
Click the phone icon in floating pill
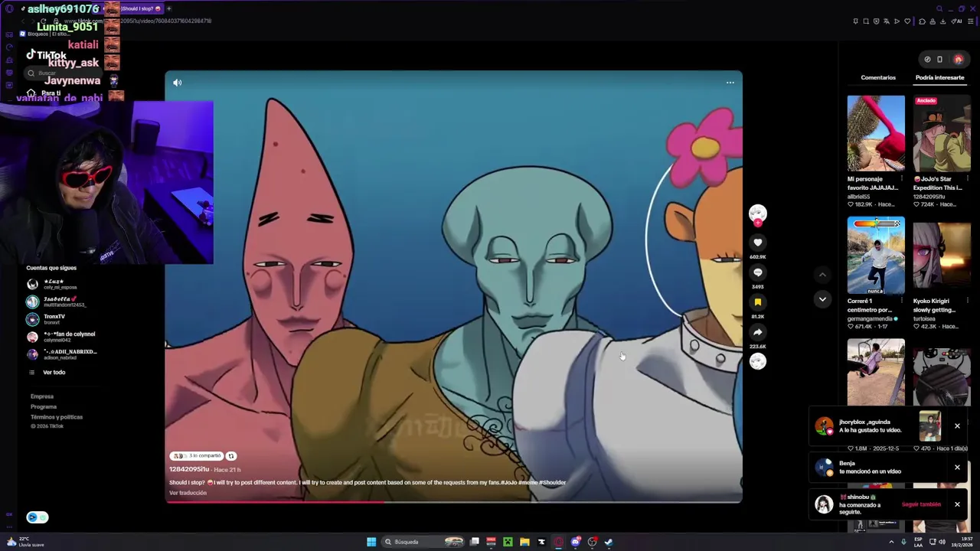(x=940, y=59)
